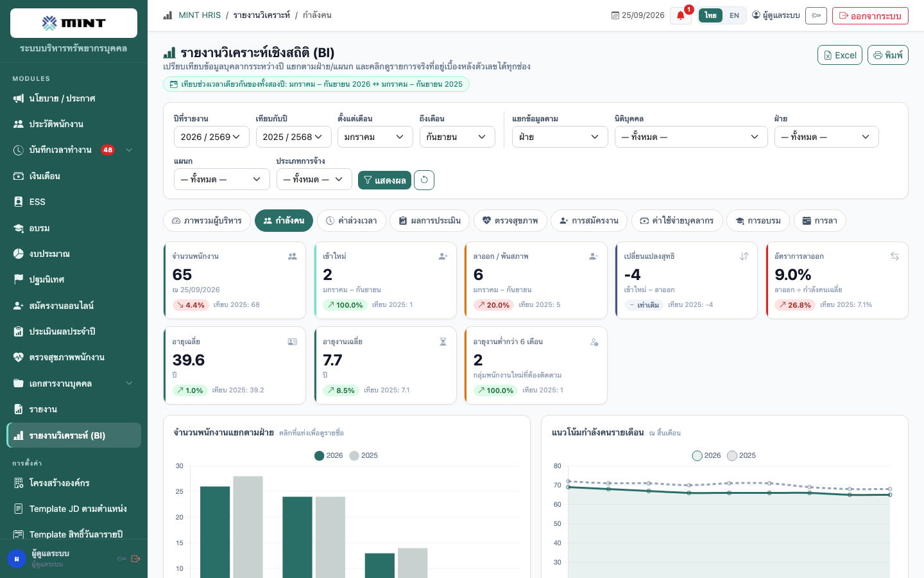Click logout icon beside sidebar user profile
Image resolution: width=924 pixels, height=578 pixels.
[x=135, y=559]
